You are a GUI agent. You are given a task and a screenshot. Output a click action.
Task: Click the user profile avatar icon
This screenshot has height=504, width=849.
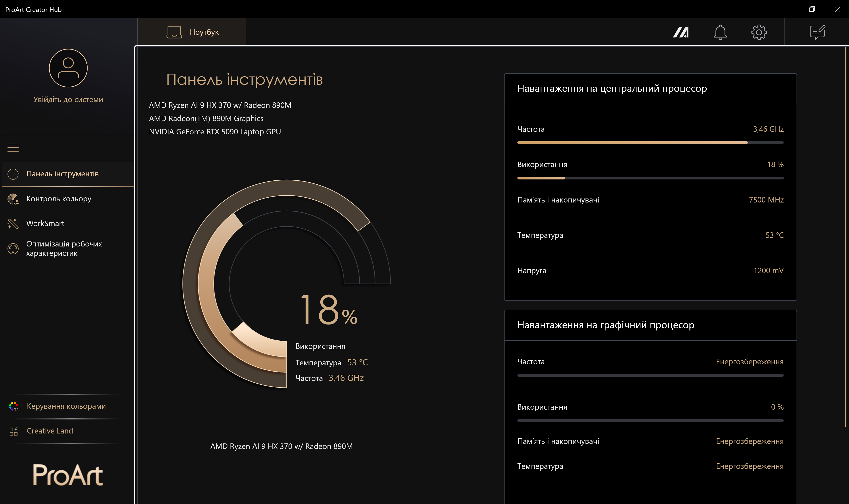tap(68, 68)
